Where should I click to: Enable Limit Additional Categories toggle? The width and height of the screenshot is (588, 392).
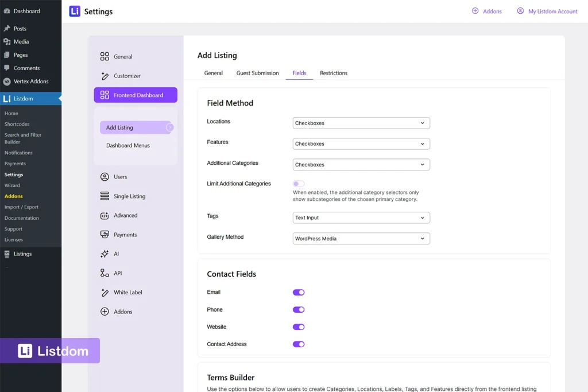[x=299, y=184]
